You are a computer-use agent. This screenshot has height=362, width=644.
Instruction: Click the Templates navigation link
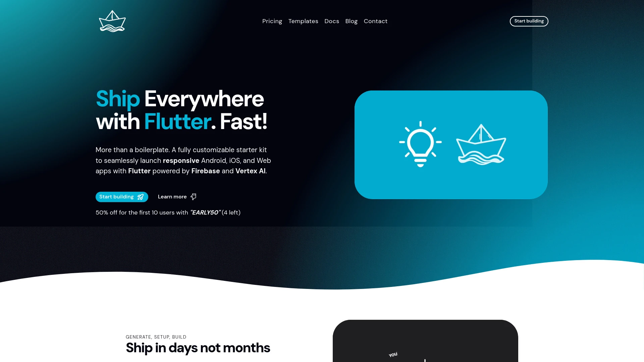click(303, 21)
